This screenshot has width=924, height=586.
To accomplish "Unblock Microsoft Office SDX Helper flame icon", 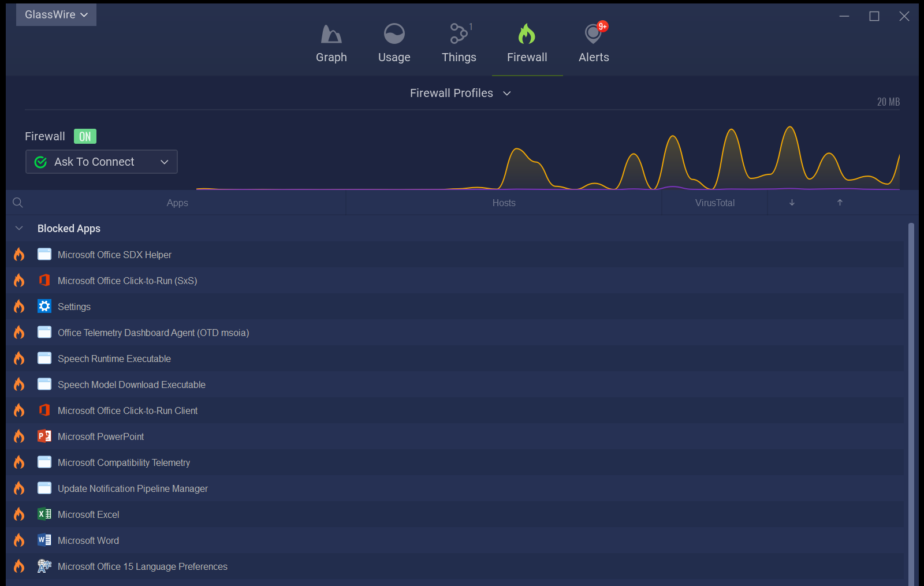I will click(19, 254).
